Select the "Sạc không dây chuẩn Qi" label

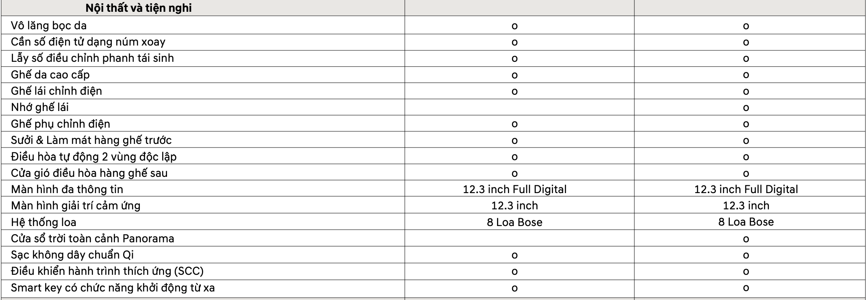click(72, 255)
